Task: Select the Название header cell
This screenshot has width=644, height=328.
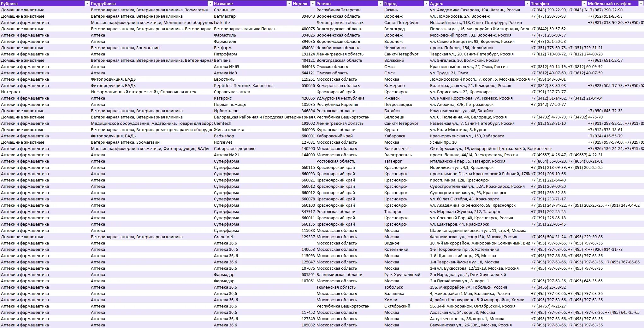Action: coord(252,3)
